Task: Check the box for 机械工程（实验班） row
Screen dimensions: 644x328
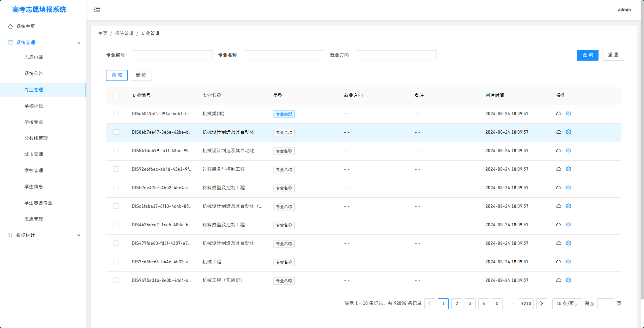Action: (116, 280)
